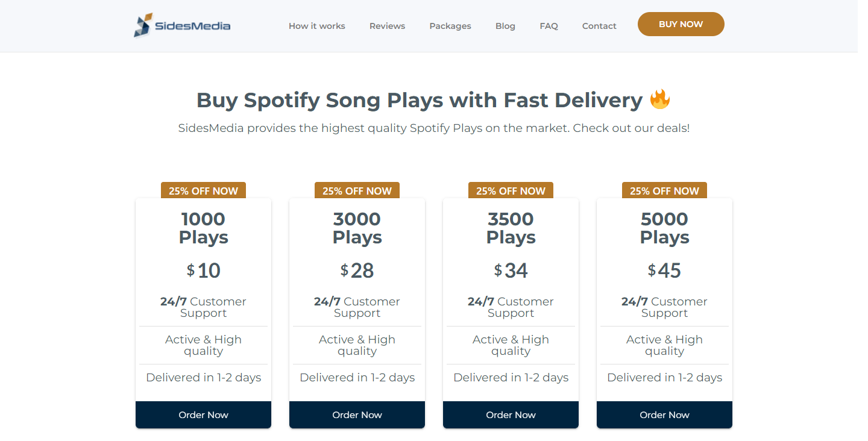Click the fire emoji in the heading
868x441 pixels.
click(661, 99)
